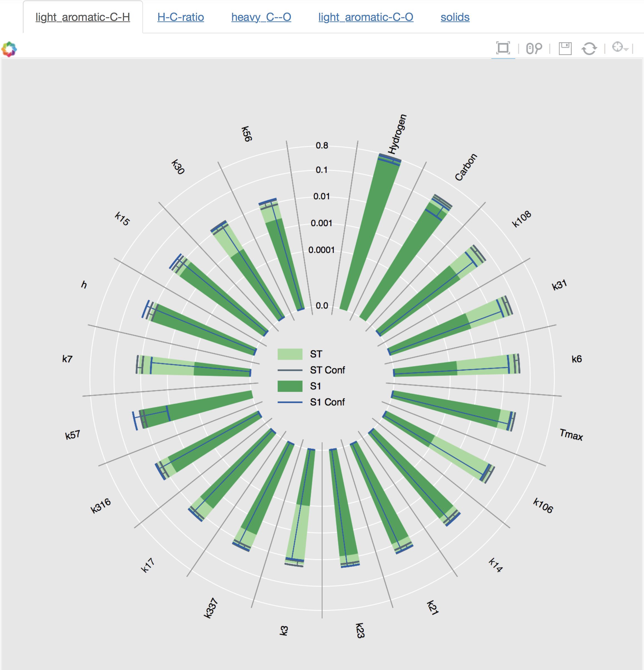644x670 pixels.
Task: Click the light green ST legend swatch
Action: tap(290, 354)
